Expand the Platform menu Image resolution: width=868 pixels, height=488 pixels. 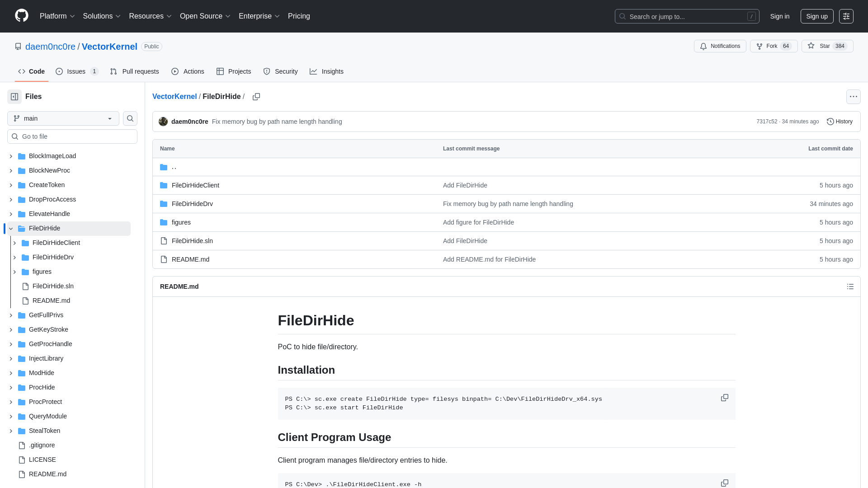point(57,16)
